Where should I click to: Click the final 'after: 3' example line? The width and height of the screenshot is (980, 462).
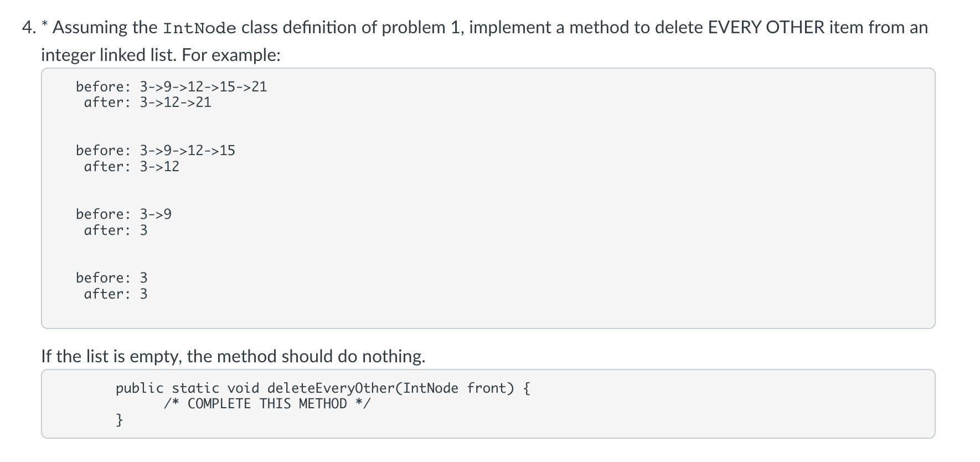[x=116, y=294]
